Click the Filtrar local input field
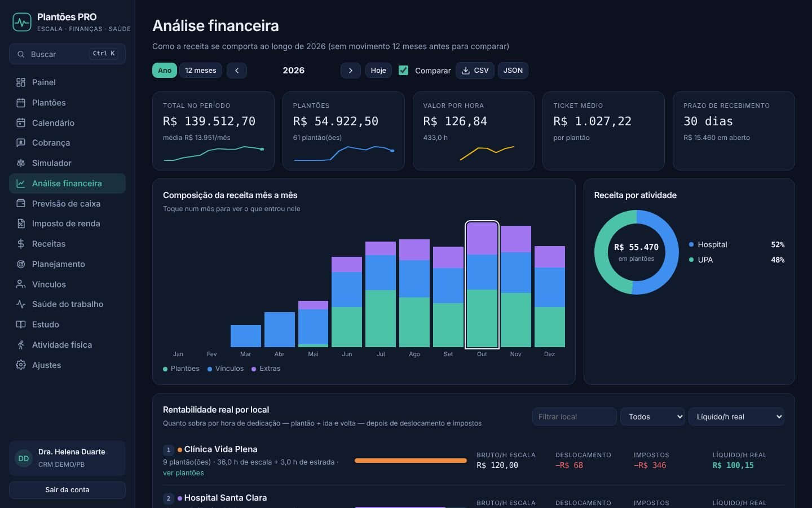Image resolution: width=812 pixels, height=508 pixels. (574, 417)
